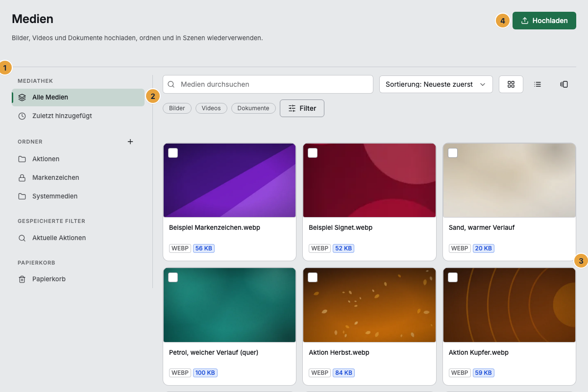Click the search magnifier in search field
Image resolution: width=588 pixels, height=392 pixels.
171,84
